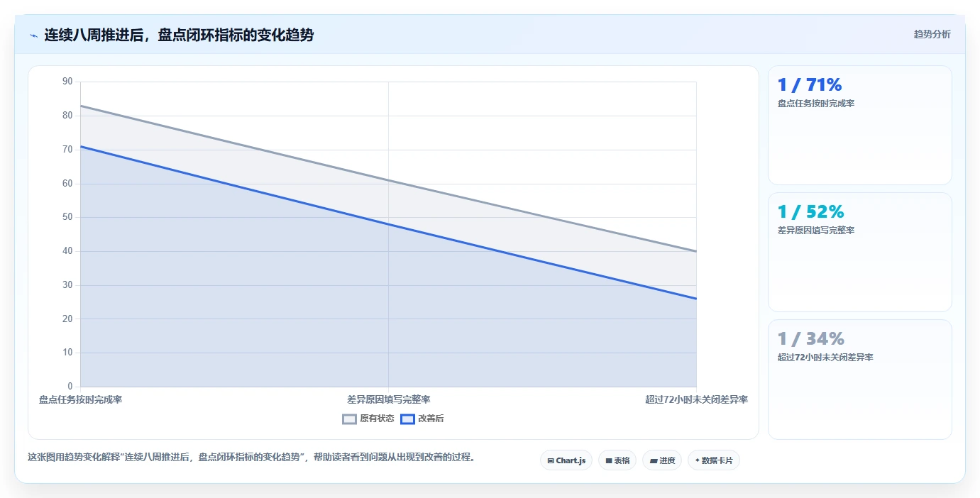Click the chart title 连续八周推进后 heading

[x=179, y=35]
